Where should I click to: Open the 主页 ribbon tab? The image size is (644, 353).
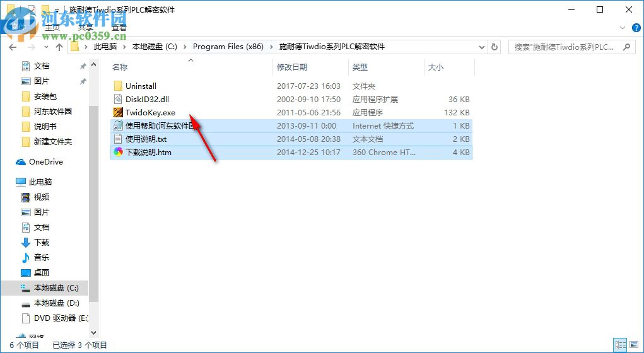click(52, 28)
